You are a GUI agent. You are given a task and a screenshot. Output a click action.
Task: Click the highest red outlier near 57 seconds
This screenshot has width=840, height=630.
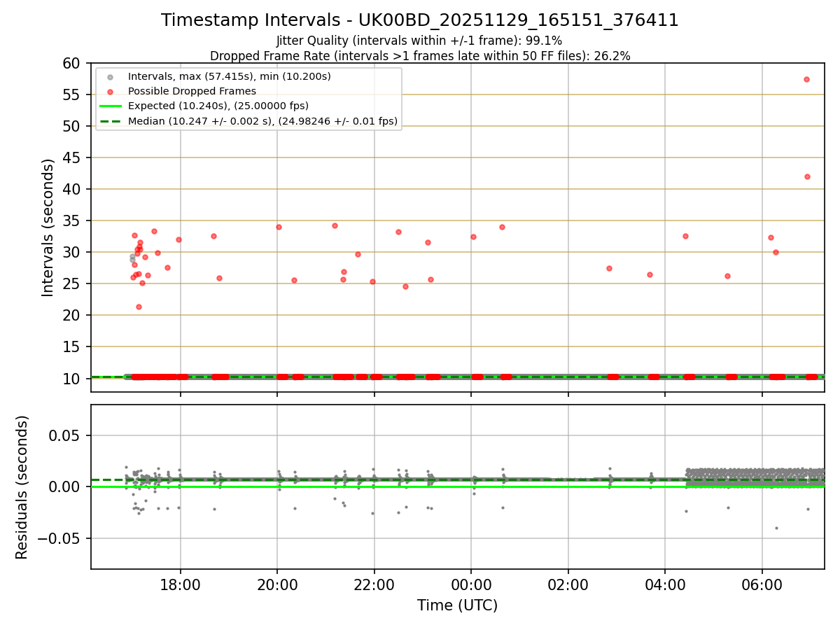(806, 79)
